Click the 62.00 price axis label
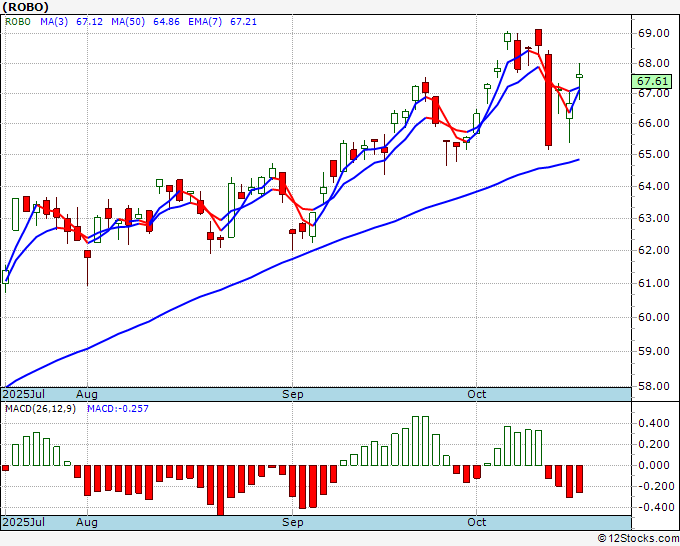The width and height of the screenshot is (680, 546). point(653,250)
